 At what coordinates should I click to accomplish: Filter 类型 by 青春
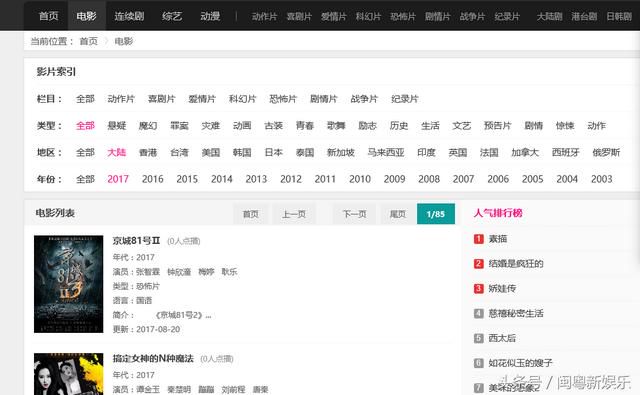[305, 126]
